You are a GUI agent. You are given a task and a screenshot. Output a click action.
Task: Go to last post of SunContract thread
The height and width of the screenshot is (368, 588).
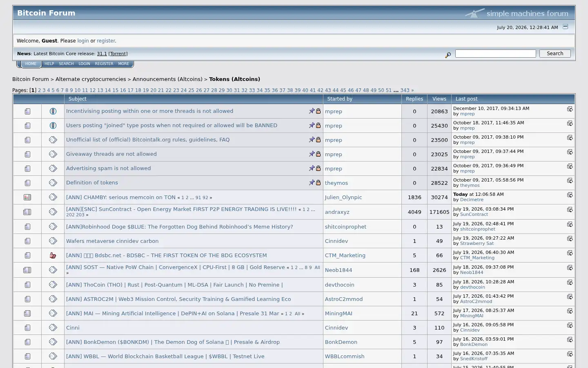[x=570, y=209]
